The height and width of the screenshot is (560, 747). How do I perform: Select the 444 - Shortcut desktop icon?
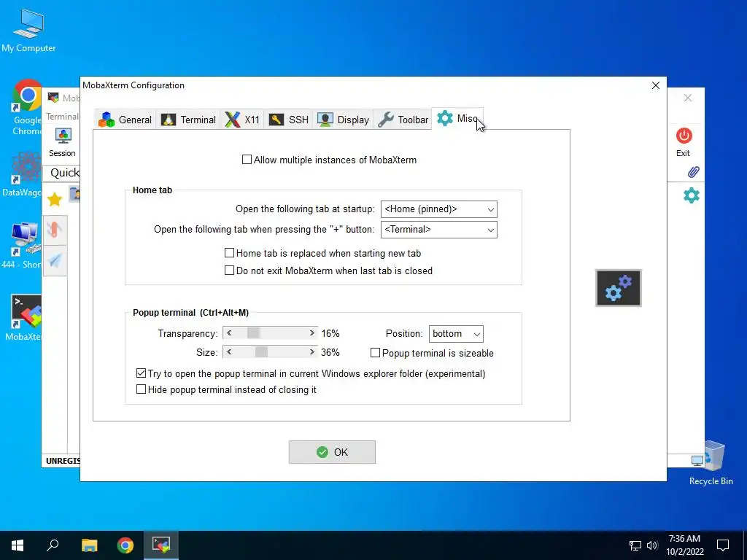(x=23, y=246)
